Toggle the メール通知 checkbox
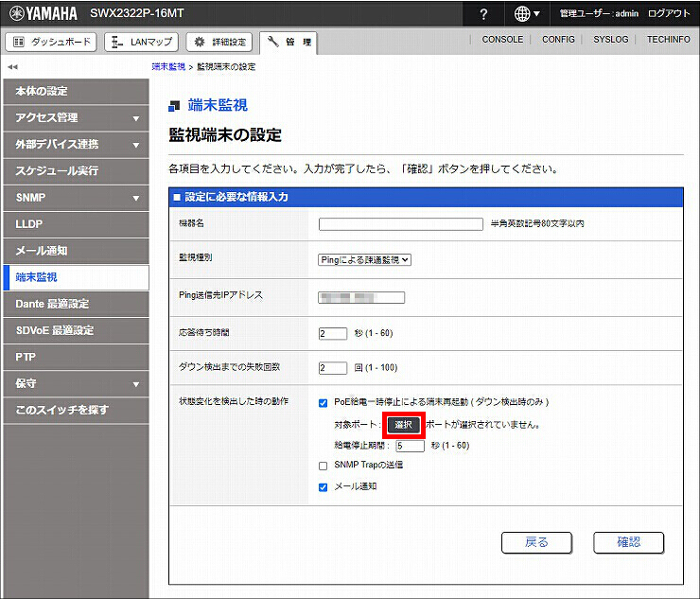This screenshot has width=700, height=599. [324, 487]
